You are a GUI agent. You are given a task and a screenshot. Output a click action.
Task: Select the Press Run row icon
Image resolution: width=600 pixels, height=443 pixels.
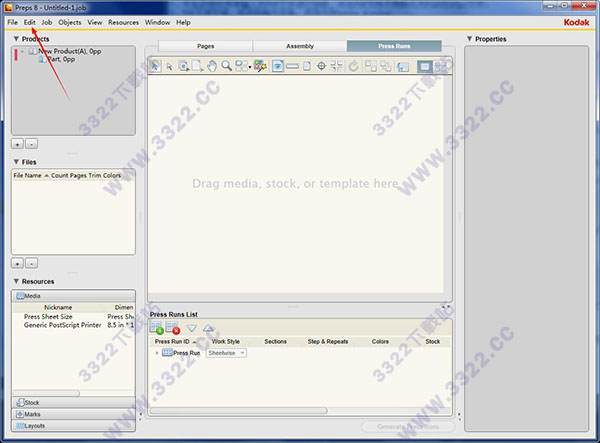[x=167, y=352]
